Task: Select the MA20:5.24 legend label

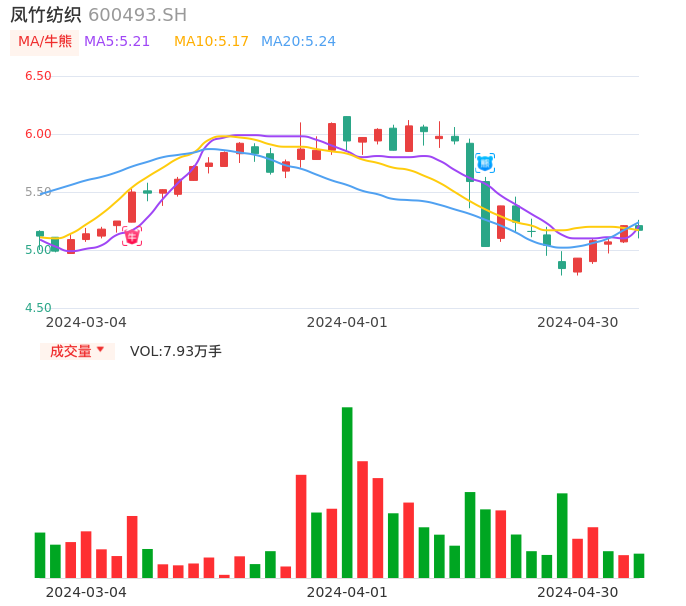Action: click(x=298, y=42)
